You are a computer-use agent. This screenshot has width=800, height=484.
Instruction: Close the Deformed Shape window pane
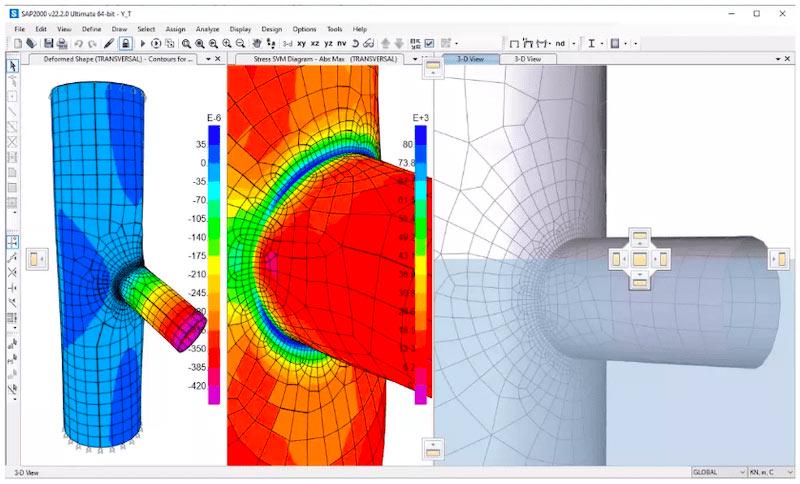pos(218,59)
